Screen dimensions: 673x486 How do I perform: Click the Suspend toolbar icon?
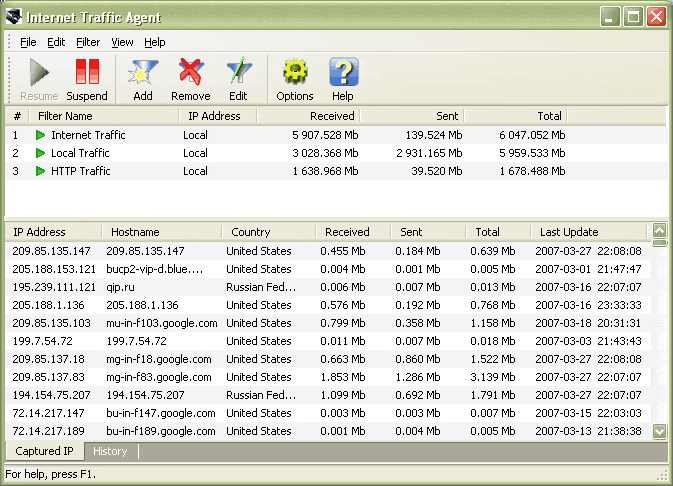pos(87,73)
